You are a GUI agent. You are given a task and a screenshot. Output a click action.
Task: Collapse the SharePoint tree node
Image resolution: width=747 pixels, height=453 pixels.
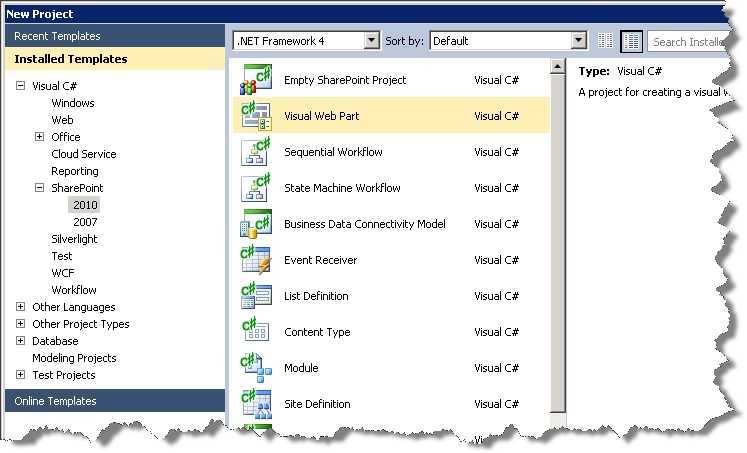pos(40,188)
